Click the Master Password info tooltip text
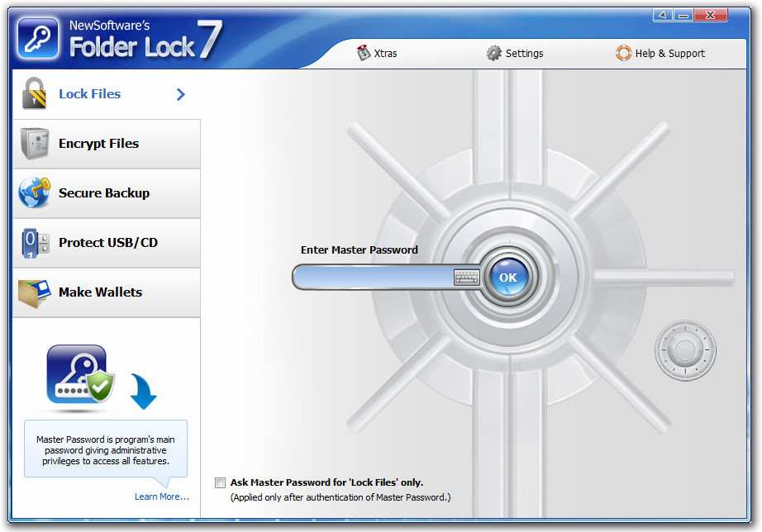This screenshot has width=762, height=532. 106,450
